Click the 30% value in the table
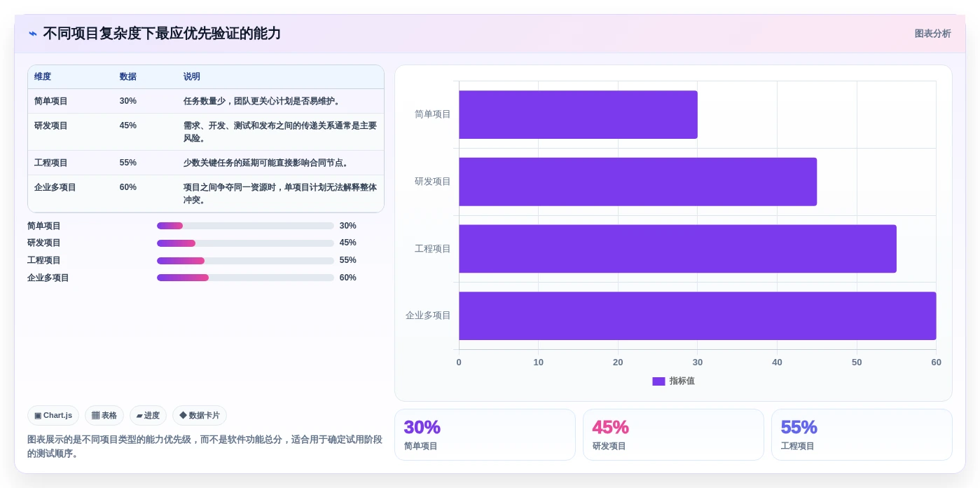Screen dimensions: 980x488 (128, 101)
